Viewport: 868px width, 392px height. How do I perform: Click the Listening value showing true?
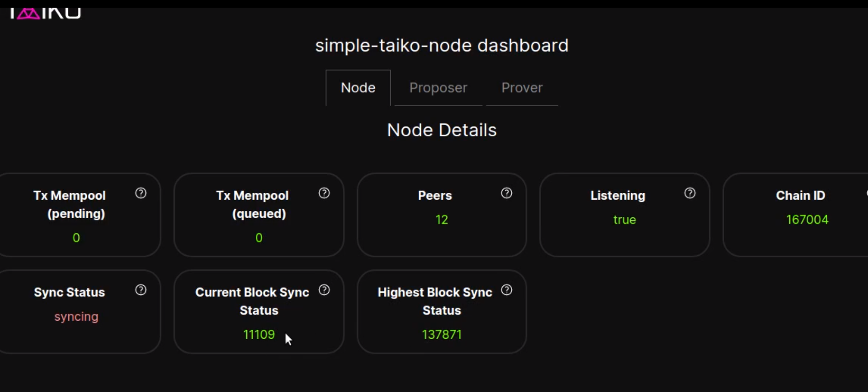[x=624, y=220]
